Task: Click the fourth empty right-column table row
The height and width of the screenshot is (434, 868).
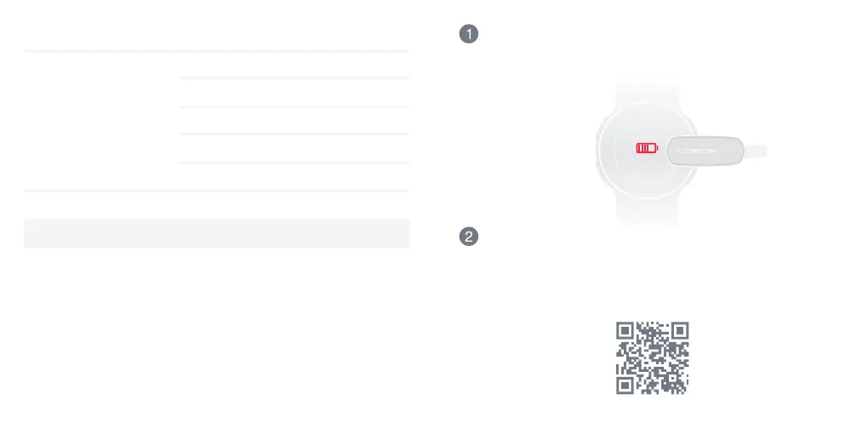Action: click(x=294, y=148)
